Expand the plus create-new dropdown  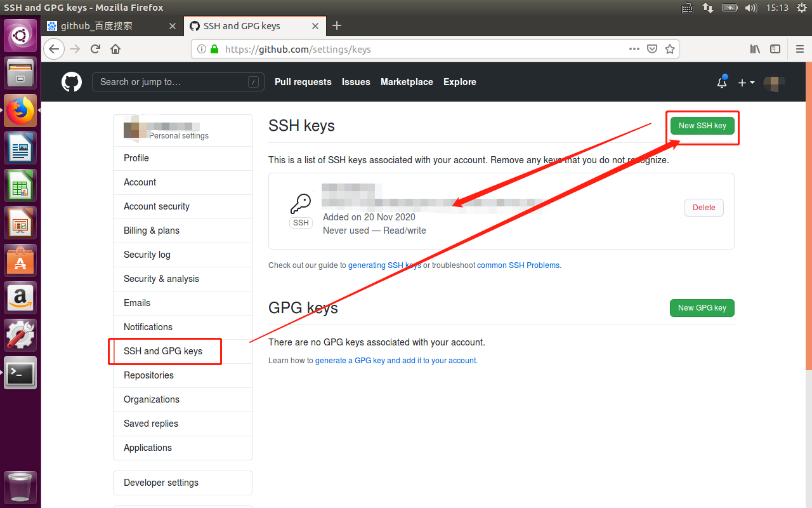[746, 83]
